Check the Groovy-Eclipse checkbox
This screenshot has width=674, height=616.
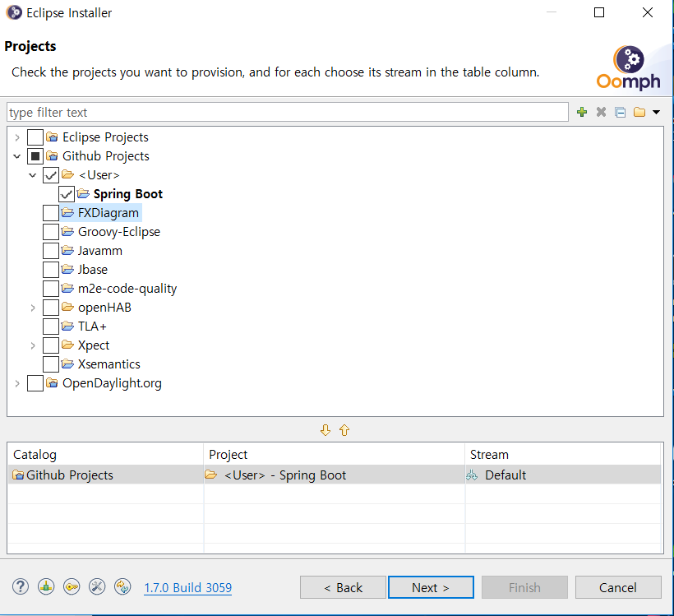[51, 232]
